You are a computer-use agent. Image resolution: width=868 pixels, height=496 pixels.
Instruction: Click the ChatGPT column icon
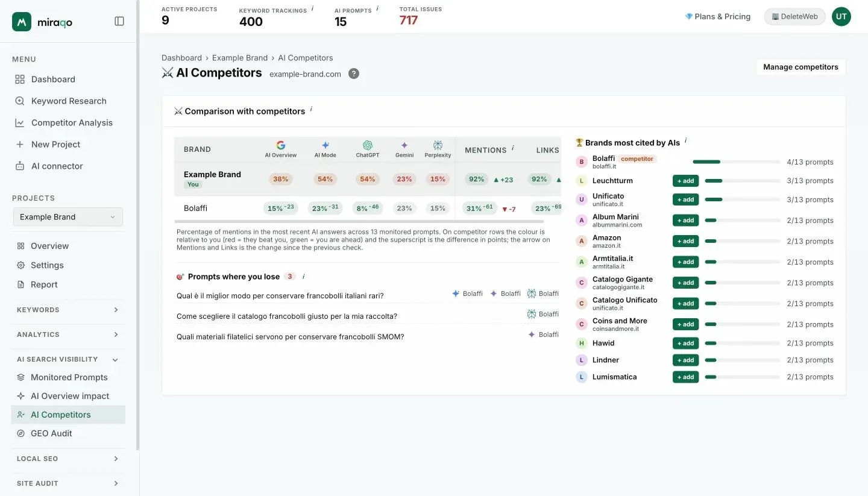[368, 145]
